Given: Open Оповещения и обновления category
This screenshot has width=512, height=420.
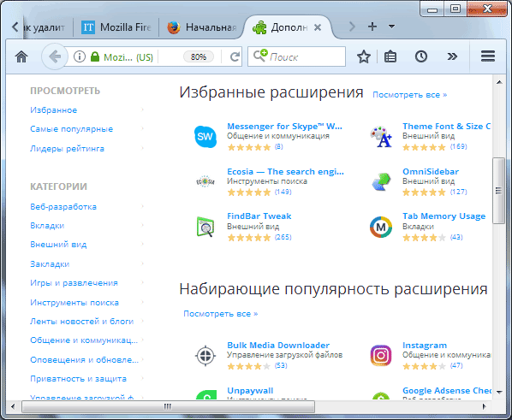Looking at the screenshot, I should (x=84, y=359).
